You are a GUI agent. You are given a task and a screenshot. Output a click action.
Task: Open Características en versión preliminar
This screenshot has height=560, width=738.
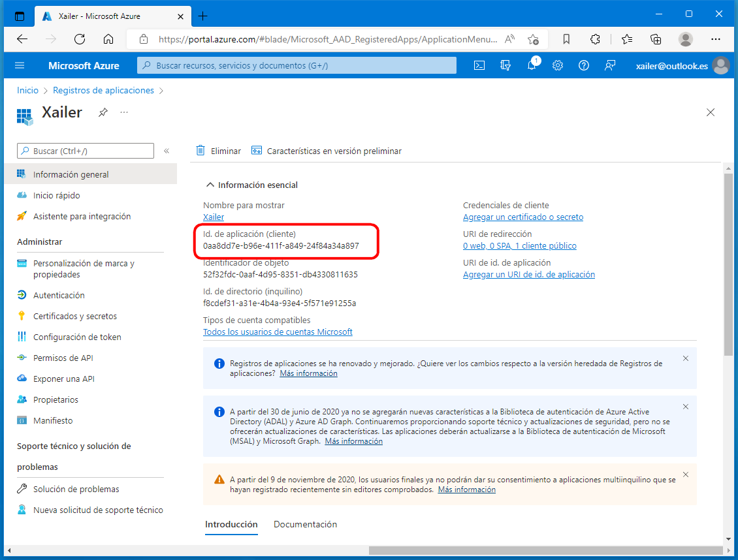[326, 151]
